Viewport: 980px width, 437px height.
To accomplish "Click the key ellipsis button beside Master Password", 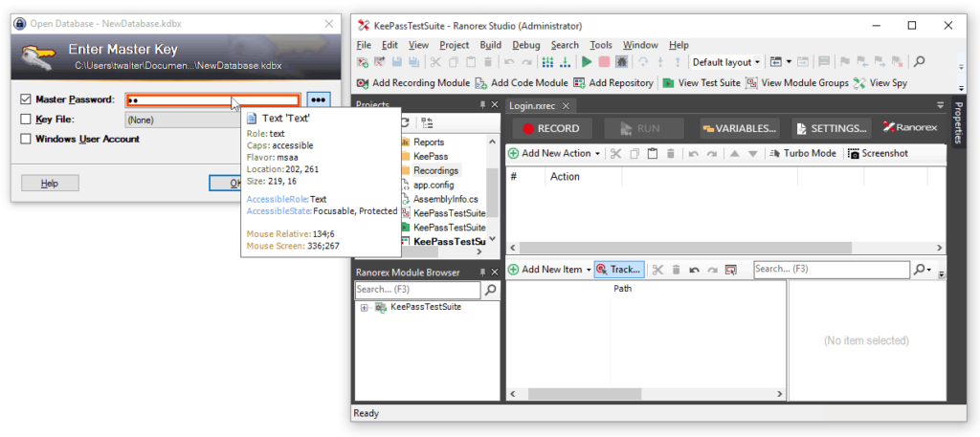I will coord(318,99).
